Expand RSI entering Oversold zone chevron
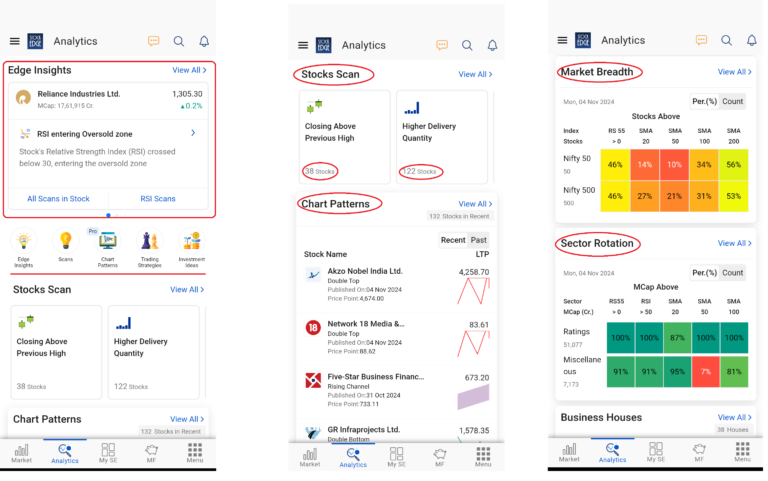This screenshot has height=481, width=768. coord(193,133)
